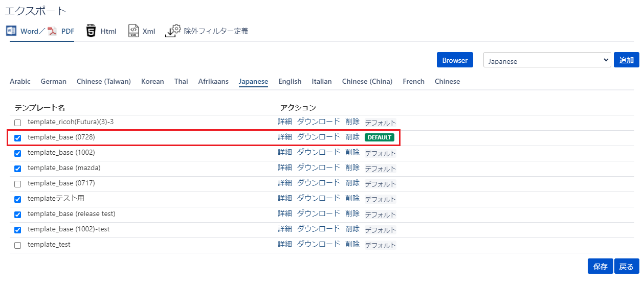
Task: Uncheck the template_base (mazda) checkbox
Action: pos(18,169)
